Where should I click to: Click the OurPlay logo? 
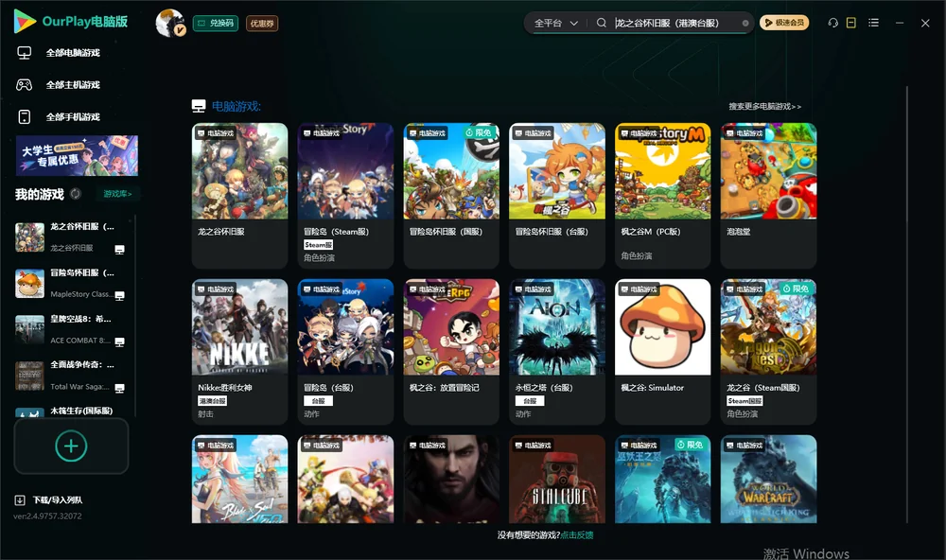[71, 22]
